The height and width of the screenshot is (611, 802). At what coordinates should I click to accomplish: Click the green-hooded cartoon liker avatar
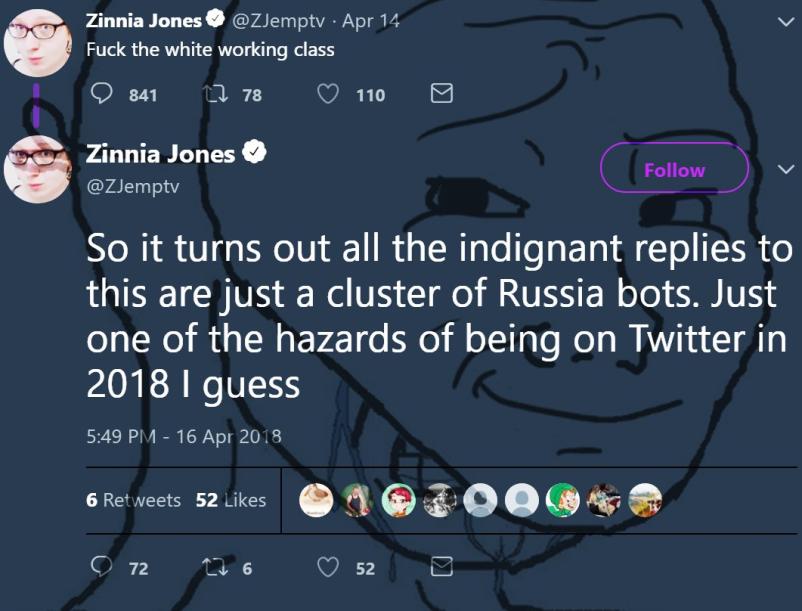click(x=563, y=499)
